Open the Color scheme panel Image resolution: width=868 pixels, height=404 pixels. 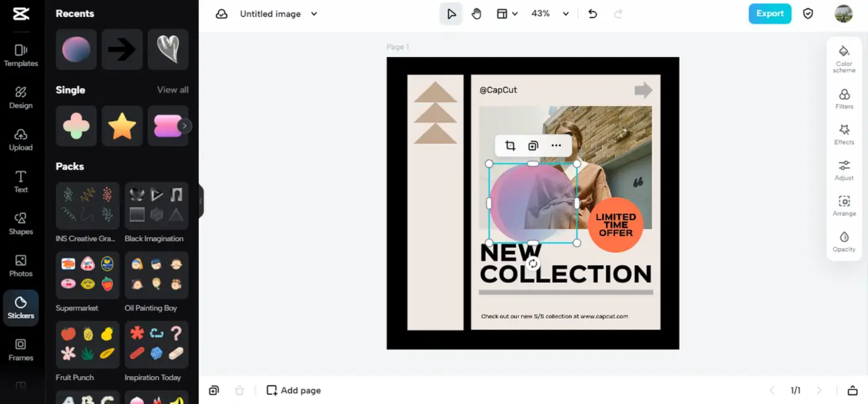tap(844, 59)
